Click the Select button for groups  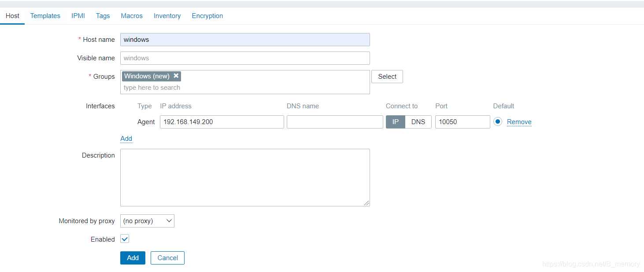387,77
